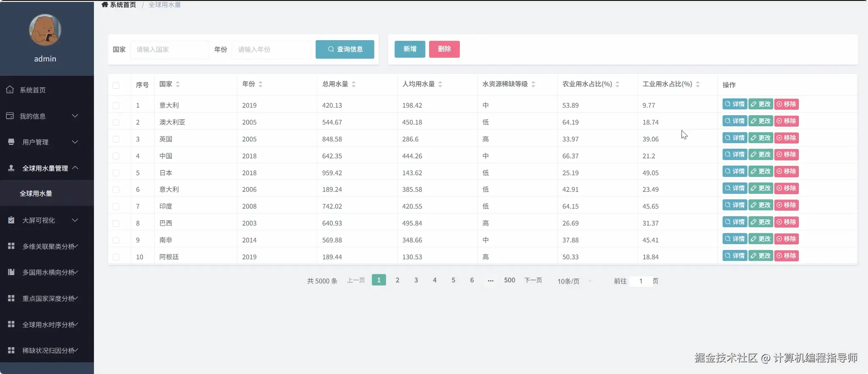This screenshot has height=374, width=868.
Task: Click 更改 for the 澳大利亚 row
Action: [x=761, y=121]
